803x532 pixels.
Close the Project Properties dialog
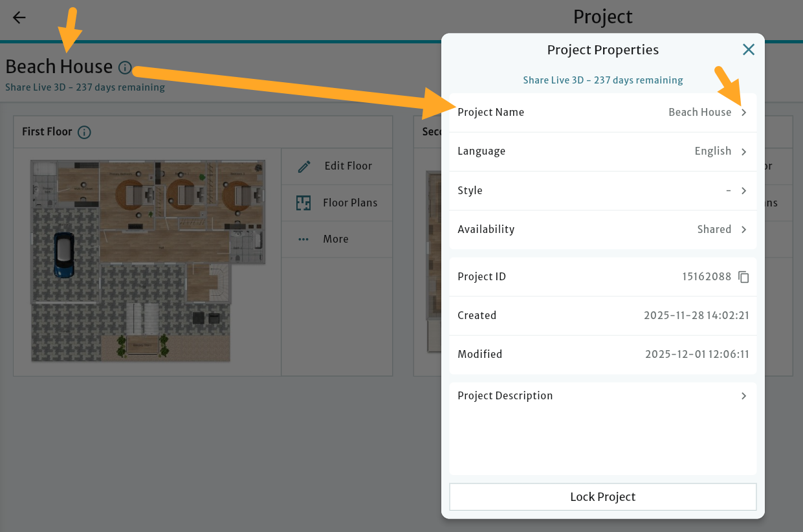click(749, 49)
